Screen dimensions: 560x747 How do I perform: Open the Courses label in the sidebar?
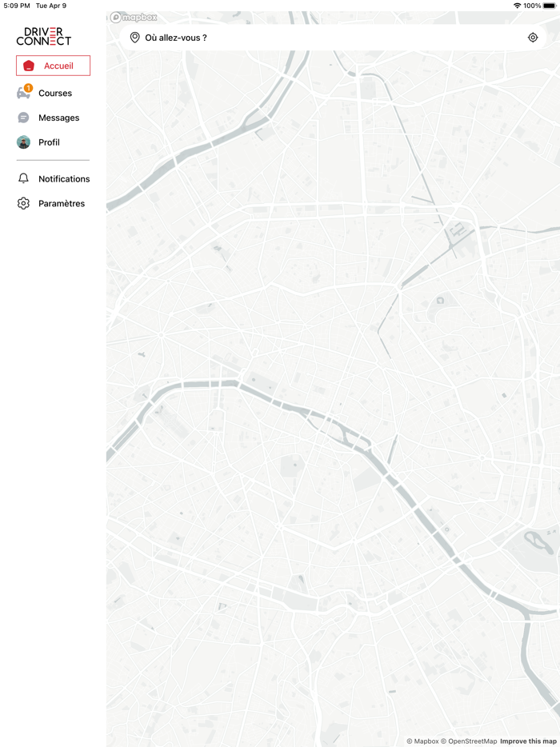55,94
